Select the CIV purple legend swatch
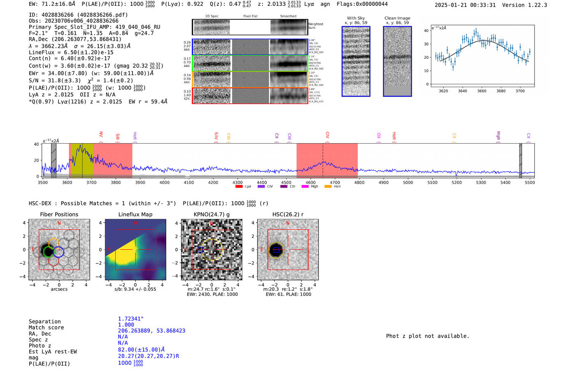 [x=261, y=187]
